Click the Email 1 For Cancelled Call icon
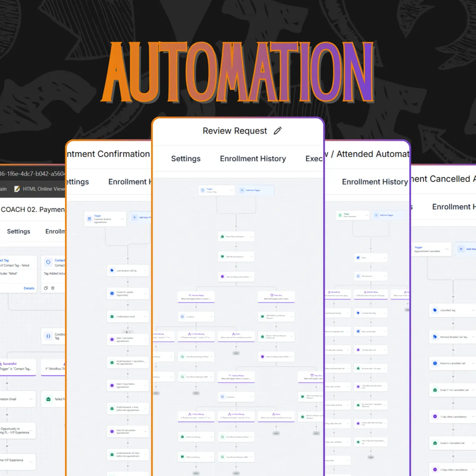The width and height of the screenshot is (476, 476). point(435,390)
